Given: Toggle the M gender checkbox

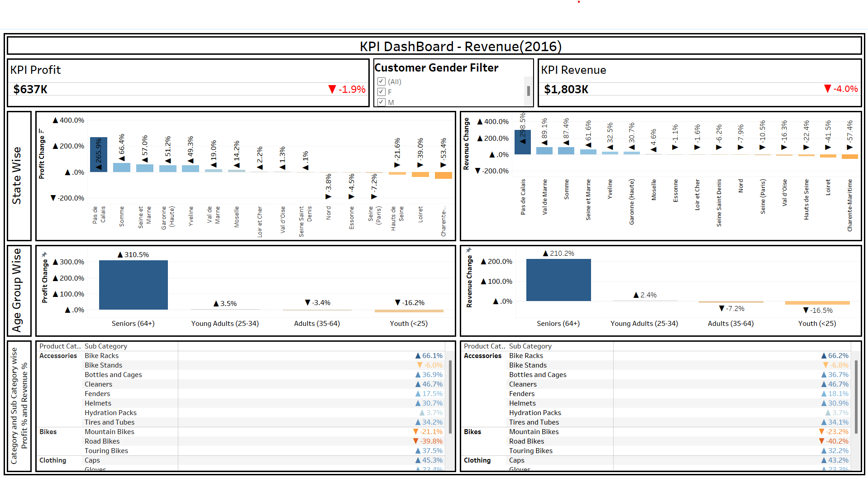Looking at the screenshot, I should point(382,102).
